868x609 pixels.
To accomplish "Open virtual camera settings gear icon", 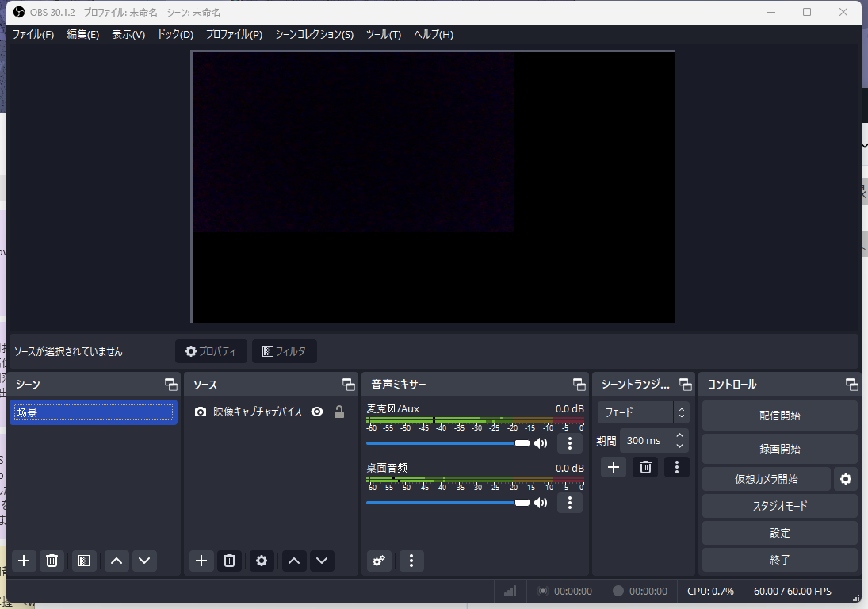I will point(846,479).
